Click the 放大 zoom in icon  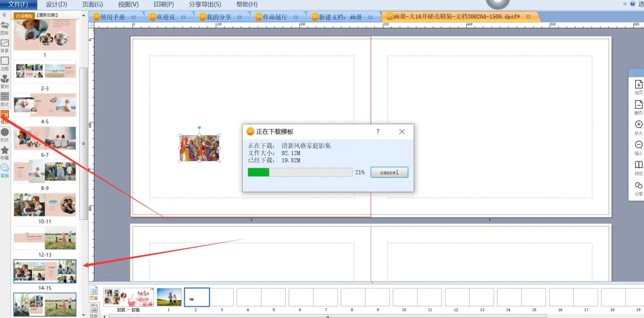(639, 126)
